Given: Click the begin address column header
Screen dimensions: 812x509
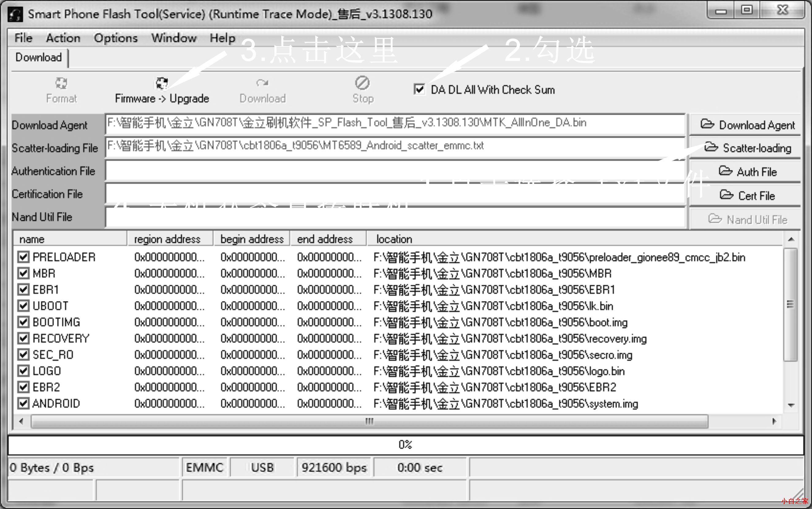Looking at the screenshot, I should click(252, 239).
